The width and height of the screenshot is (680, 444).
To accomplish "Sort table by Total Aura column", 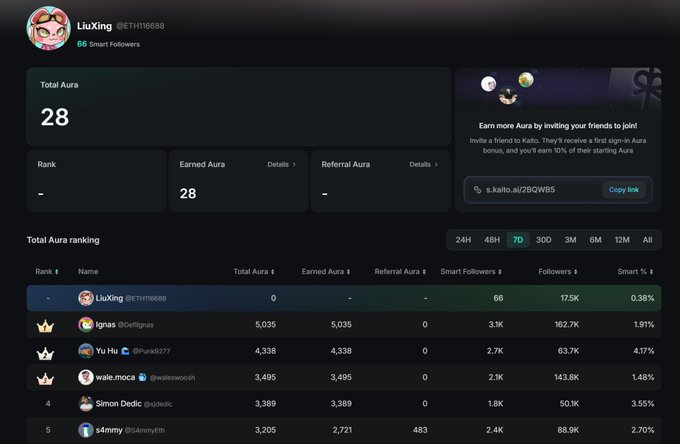I will pyautogui.click(x=254, y=271).
